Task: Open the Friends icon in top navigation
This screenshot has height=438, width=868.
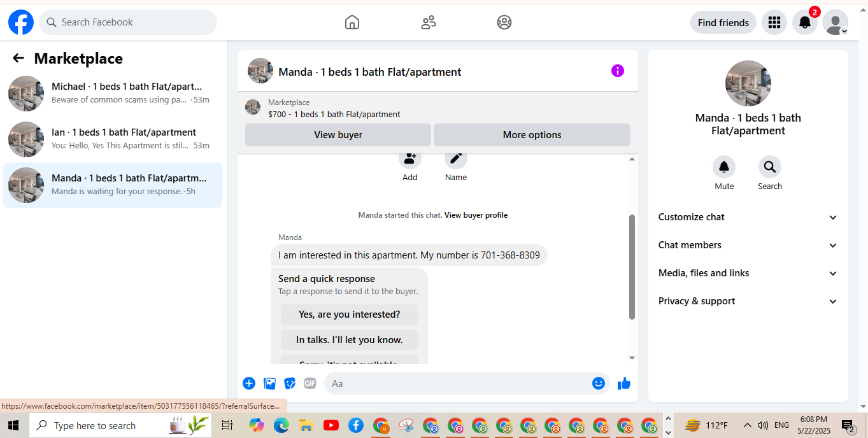Action: (429, 22)
